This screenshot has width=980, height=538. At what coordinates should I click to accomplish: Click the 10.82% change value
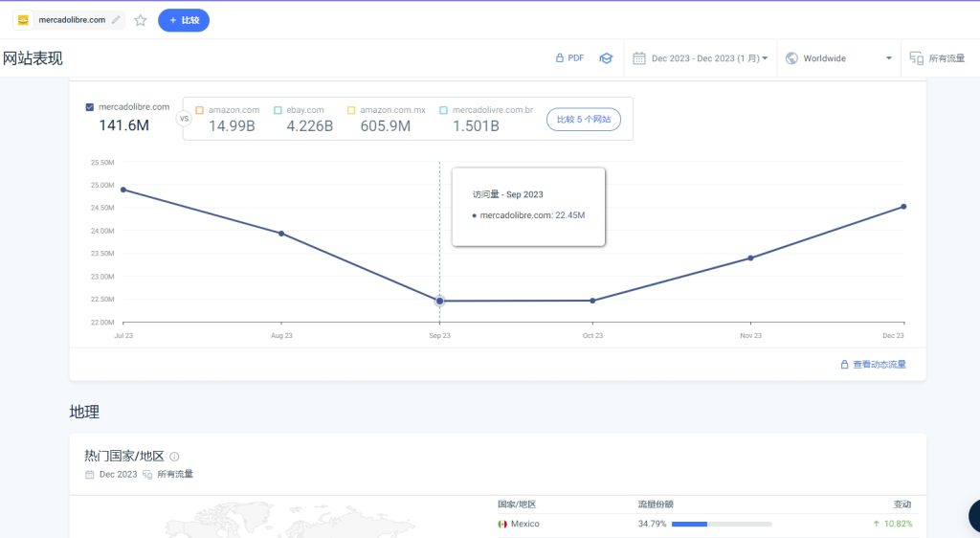(x=898, y=524)
